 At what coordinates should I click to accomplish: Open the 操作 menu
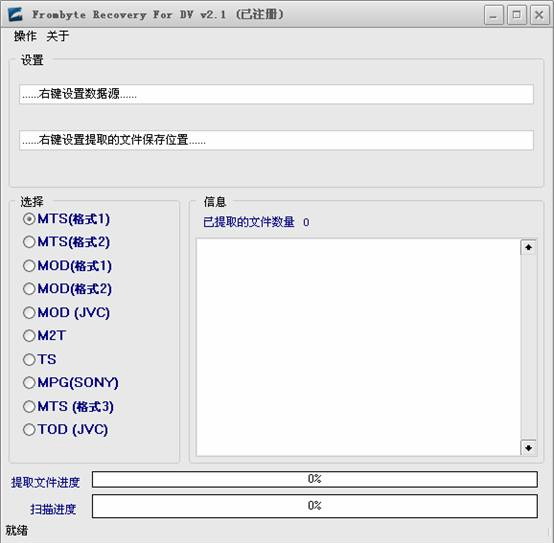[25, 36]
